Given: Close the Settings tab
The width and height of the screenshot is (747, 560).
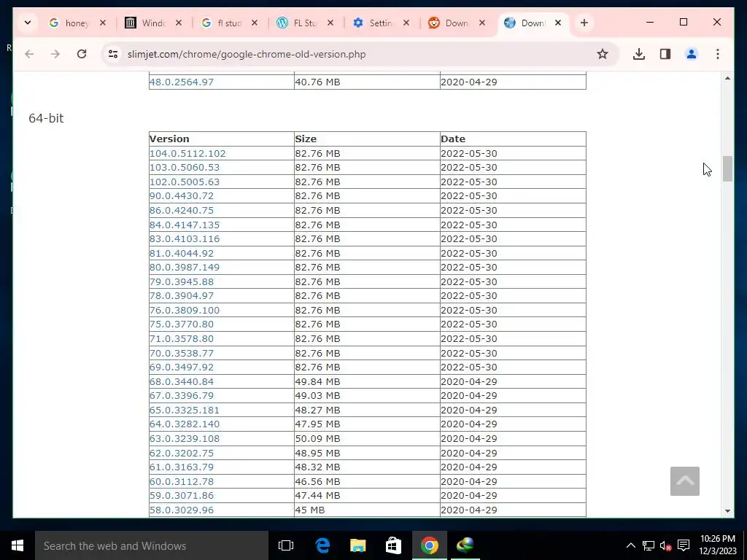Looking at the screenshot, I should [x=406, y=23].
